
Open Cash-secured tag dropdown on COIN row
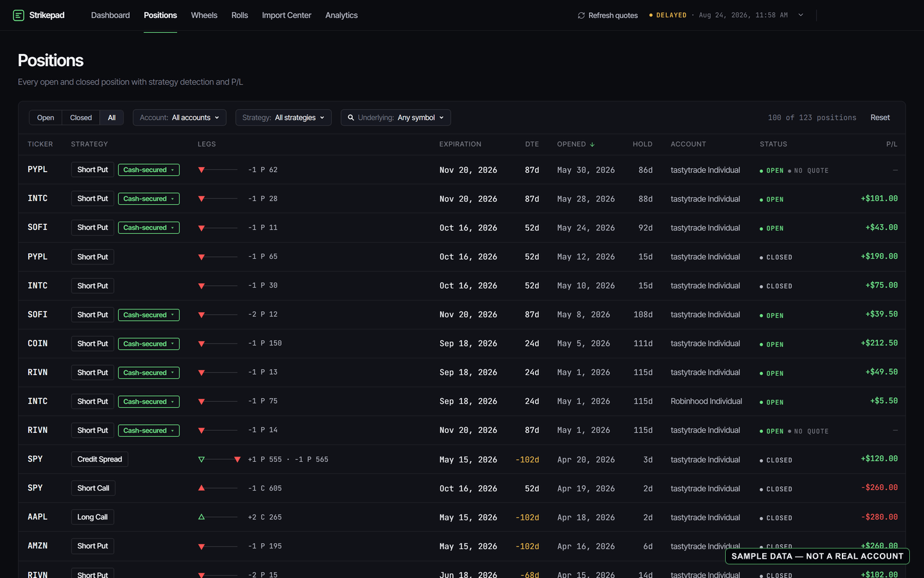point(149,344)
